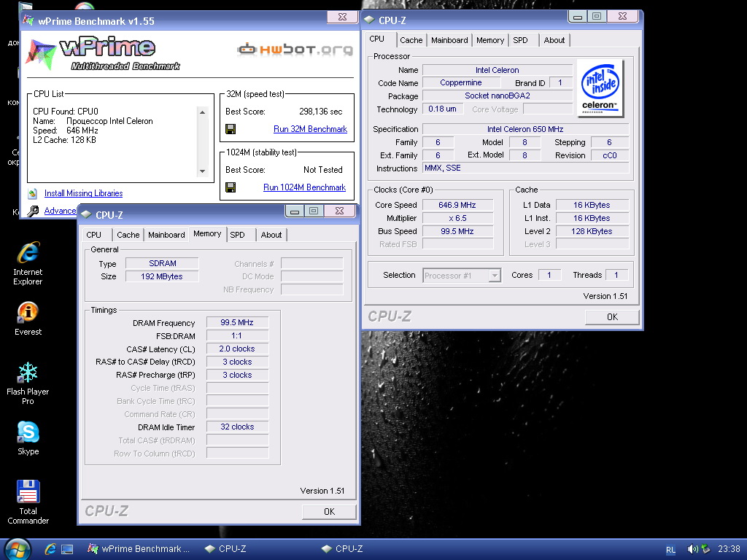Click the memory Size value 192 MBytes
The width and height of the screenshot is (747, 560).
click(x=162, y=276)
